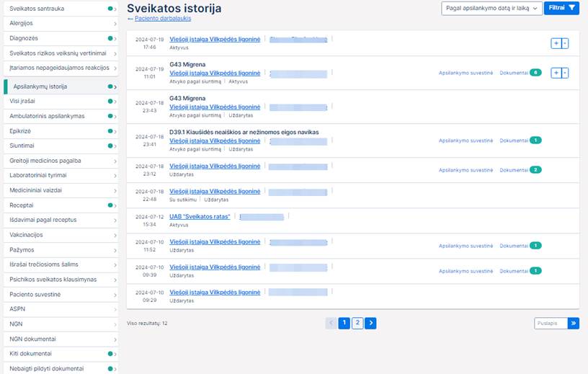The image size is (588, 374).
Task: Click the Filtrai filter button
Action: [561, 8]
